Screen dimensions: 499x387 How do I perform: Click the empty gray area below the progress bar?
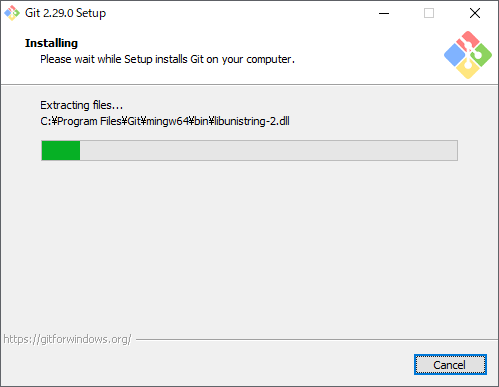[x=249, y=247]
